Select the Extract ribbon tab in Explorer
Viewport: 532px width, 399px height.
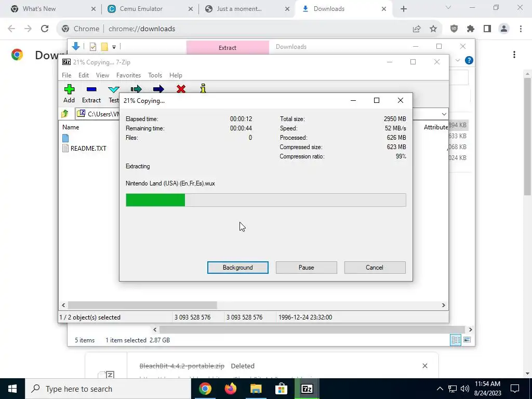click(228, 47)
